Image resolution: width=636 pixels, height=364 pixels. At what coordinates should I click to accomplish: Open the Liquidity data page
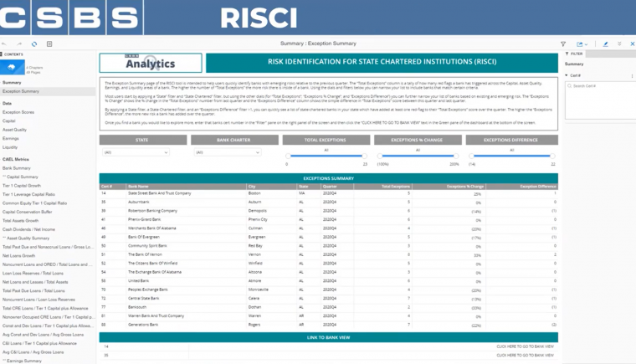[x=10, y=147]
